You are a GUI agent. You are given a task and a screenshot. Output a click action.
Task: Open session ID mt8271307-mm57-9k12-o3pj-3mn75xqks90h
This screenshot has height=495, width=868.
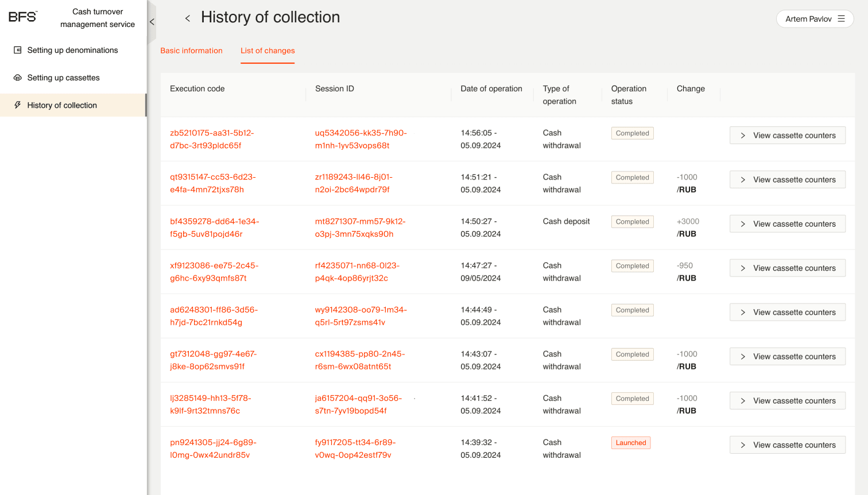coord(361,228)
